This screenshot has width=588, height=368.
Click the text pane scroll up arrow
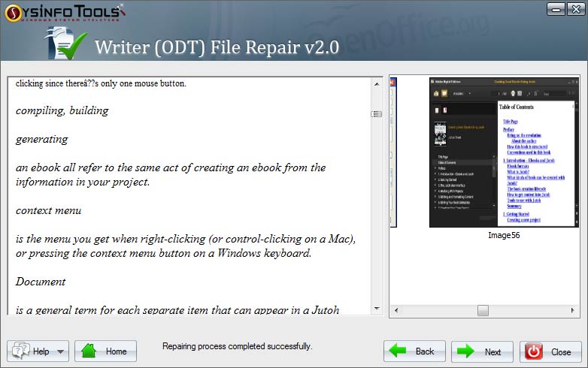point(377,83)
